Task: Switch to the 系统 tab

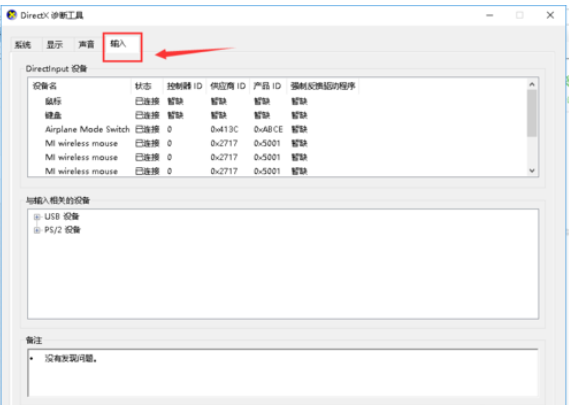Action: click(22, 45)
